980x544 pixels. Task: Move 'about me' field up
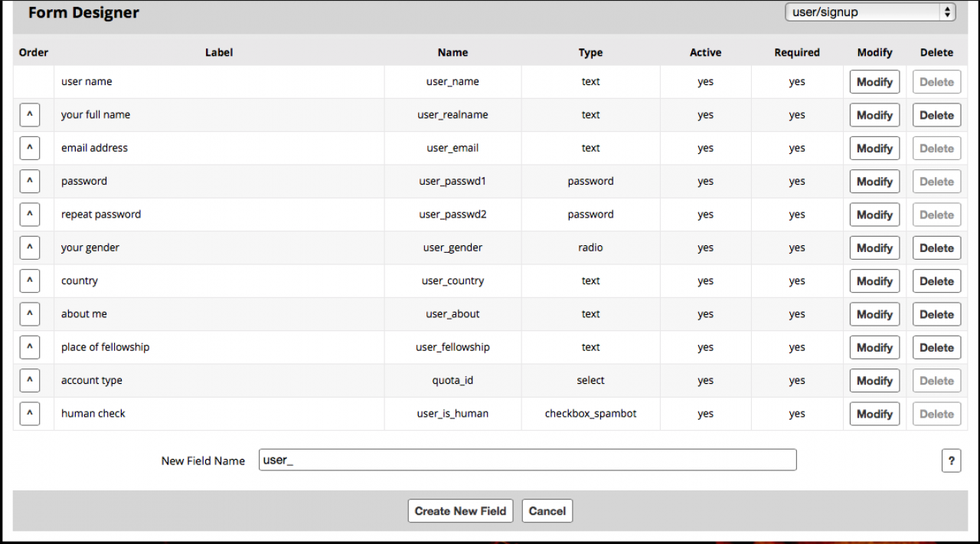point(29,314)
